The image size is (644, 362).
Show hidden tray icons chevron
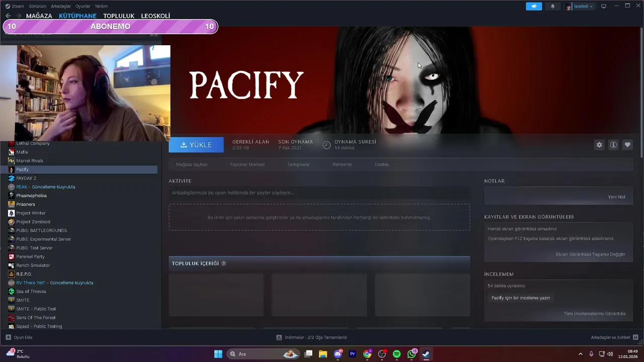[x=580, y=354]
